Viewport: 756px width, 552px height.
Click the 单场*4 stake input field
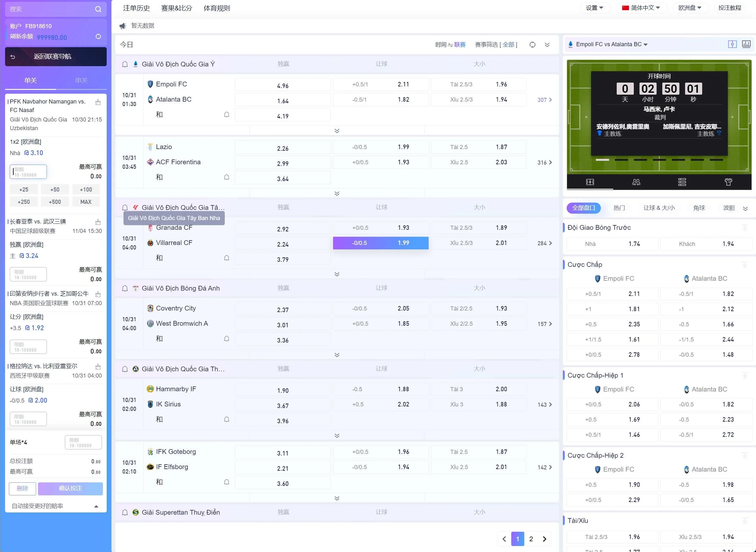[83, 442]
